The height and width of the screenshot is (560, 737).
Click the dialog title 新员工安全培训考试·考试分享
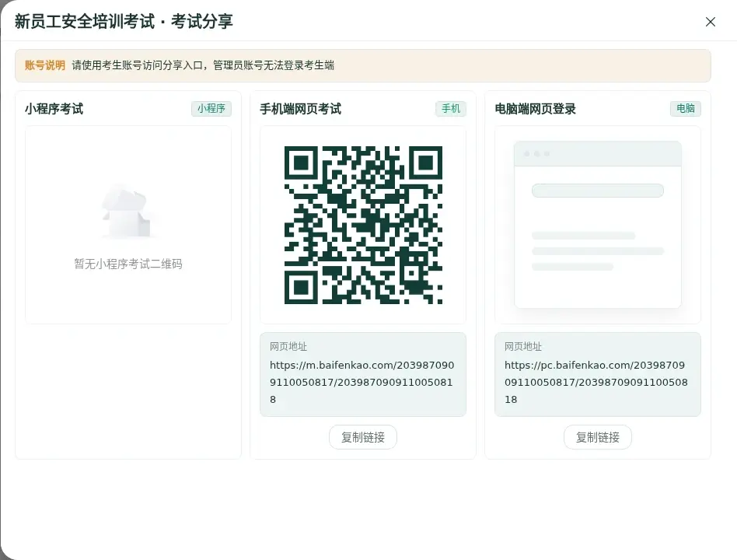pos(124,22)
